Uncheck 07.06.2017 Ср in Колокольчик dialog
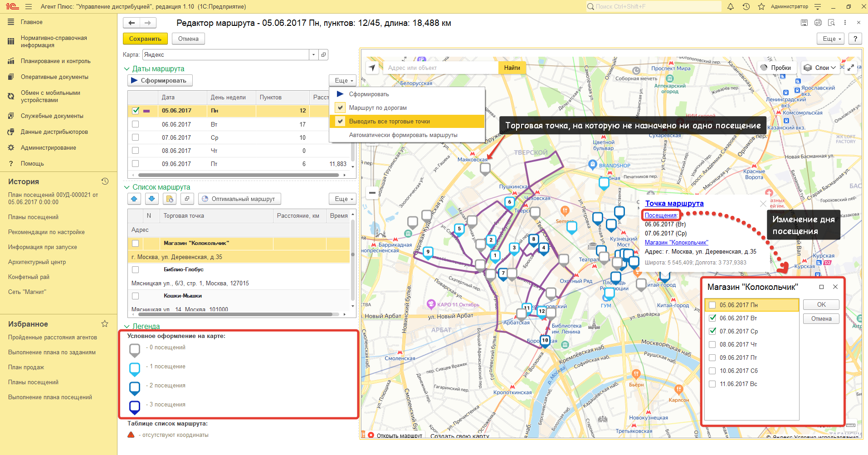Image resolution: width=868 pixels, height=455 pixels. coord(712,331)
